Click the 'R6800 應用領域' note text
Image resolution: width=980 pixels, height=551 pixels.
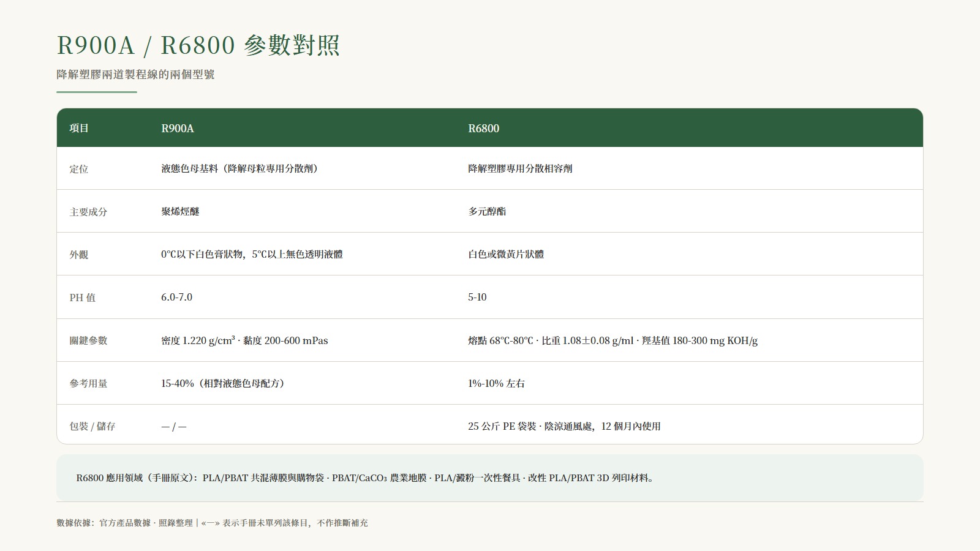(365, 478)
